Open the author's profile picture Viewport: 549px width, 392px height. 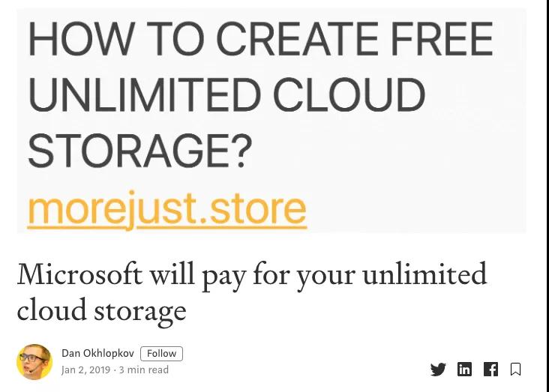coord(34,362)
